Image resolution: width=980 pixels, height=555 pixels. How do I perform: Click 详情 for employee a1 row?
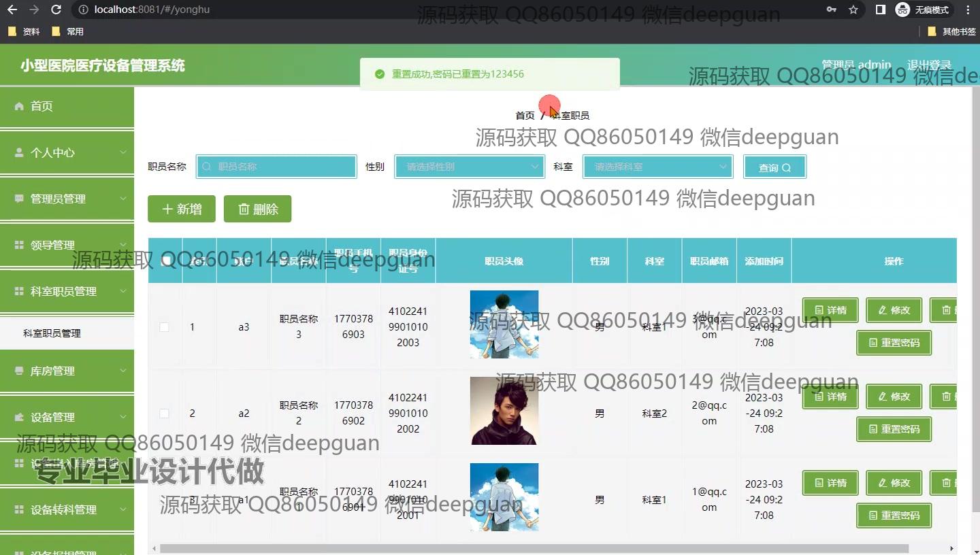point(830,483)
